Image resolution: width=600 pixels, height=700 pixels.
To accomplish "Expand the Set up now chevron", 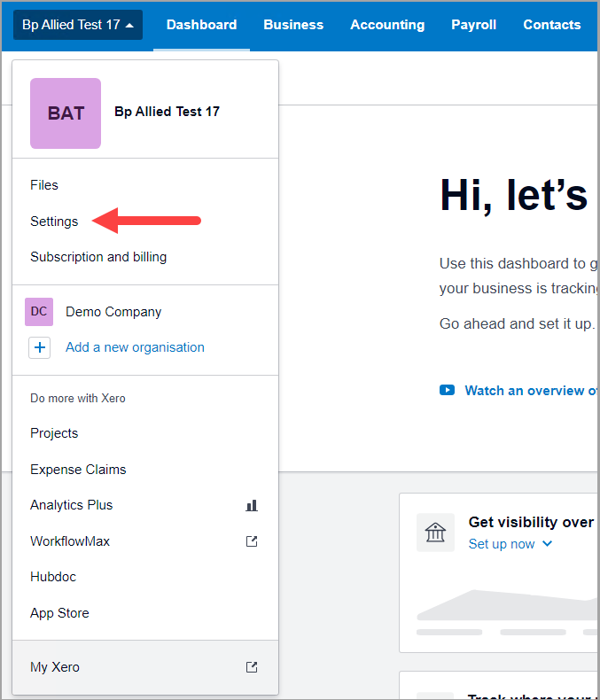I will coord(548,544).
